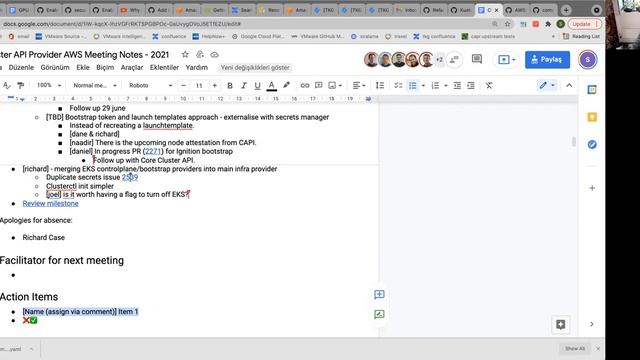Open Calendar in the side panel
The width and height of the screenshot is (640, 360).
coord(592,90)
